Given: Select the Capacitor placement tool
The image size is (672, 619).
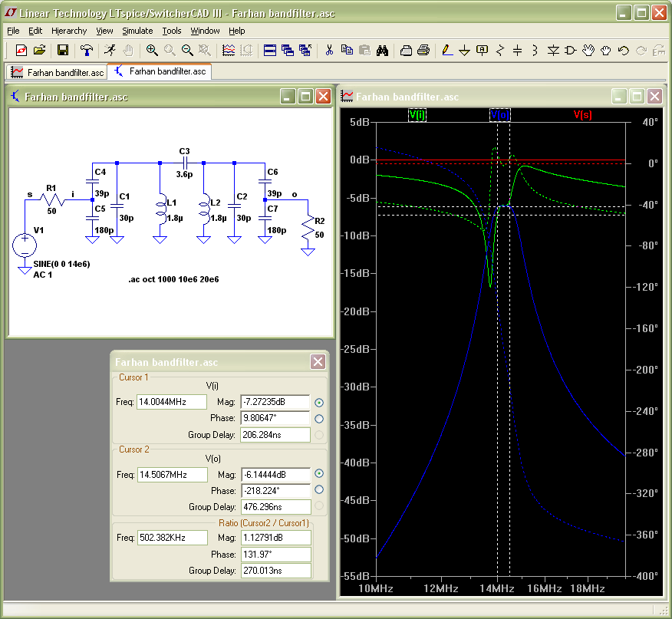Looking at the screenshot, I should tap(517, 51).
